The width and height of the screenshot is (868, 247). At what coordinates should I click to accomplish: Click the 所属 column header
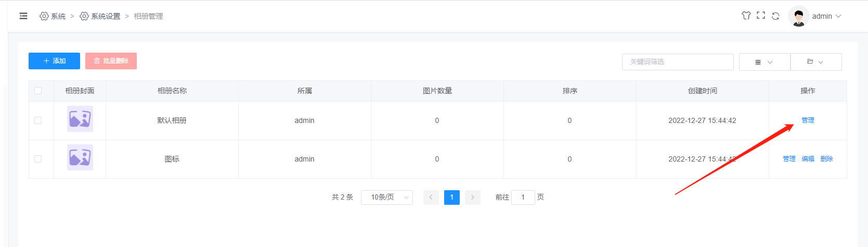(305, 91)
